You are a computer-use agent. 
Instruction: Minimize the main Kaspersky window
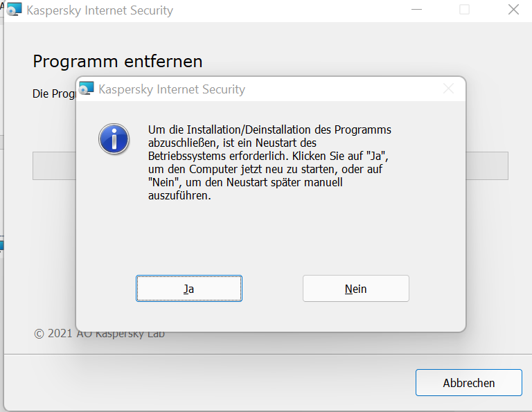416,10
